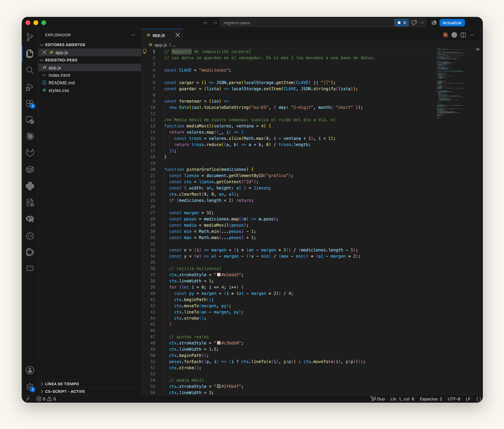Open the hexagon-ring activity bar icon

(30, 252)
